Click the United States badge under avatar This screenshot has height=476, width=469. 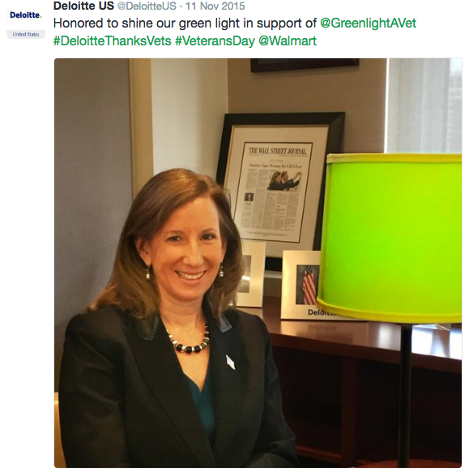(26, 34)
